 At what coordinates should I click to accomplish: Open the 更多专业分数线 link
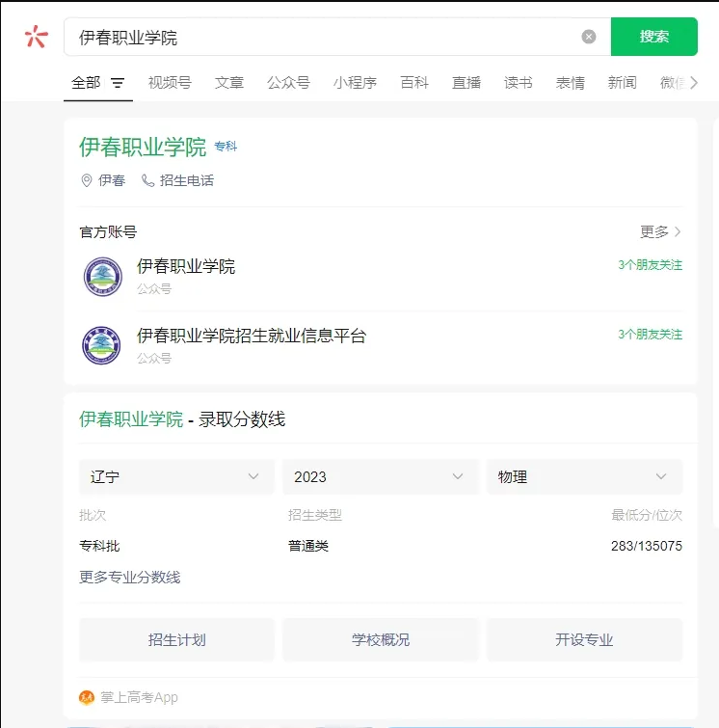[x=129, y=577]
